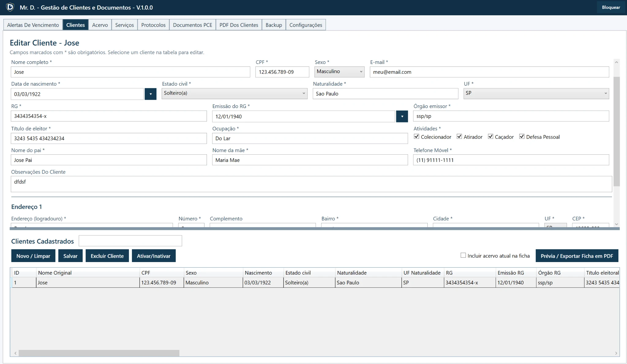Image resolution: width=627 pixels, height=364 pixels.
Task: Click the Observações Do Cliente text area
Action: (311, 184)
